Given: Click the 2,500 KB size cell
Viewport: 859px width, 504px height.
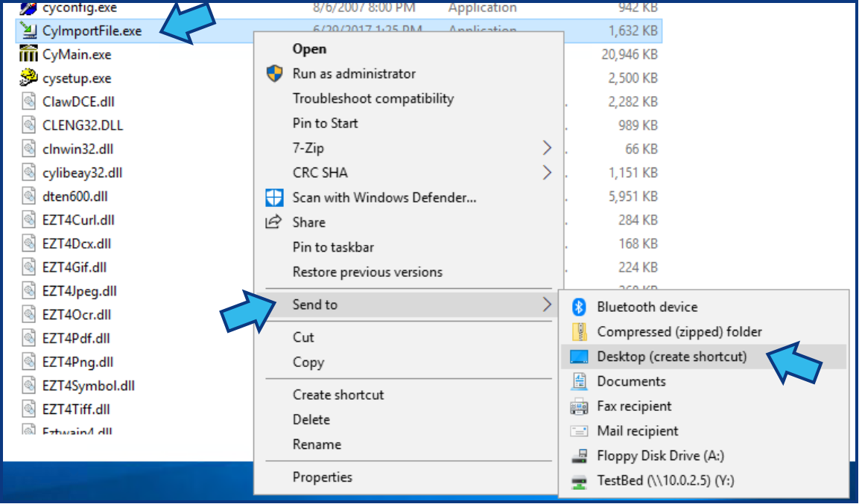Looking at the screenshot, I should [x=633, y=78].
